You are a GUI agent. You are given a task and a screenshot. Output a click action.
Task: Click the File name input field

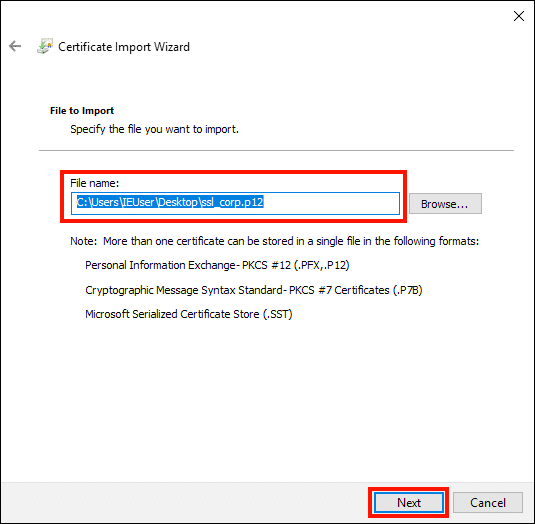(235, 203)
